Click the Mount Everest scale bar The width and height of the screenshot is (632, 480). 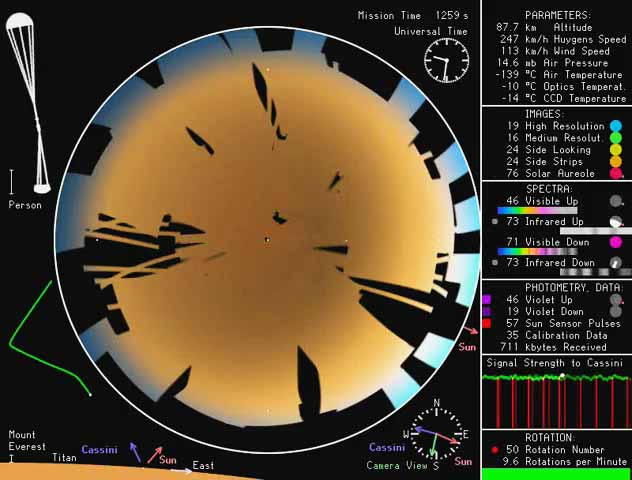(x=11, y=459)
